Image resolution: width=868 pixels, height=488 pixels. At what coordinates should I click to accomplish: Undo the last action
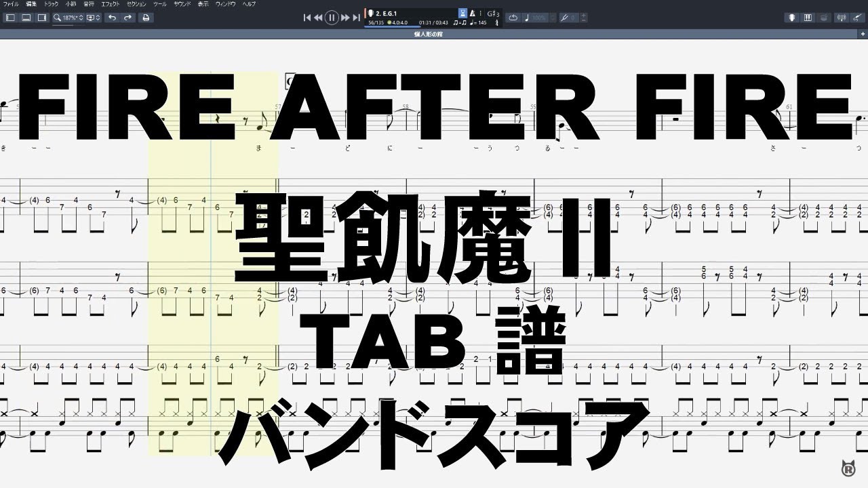click(x=112, y=18)
